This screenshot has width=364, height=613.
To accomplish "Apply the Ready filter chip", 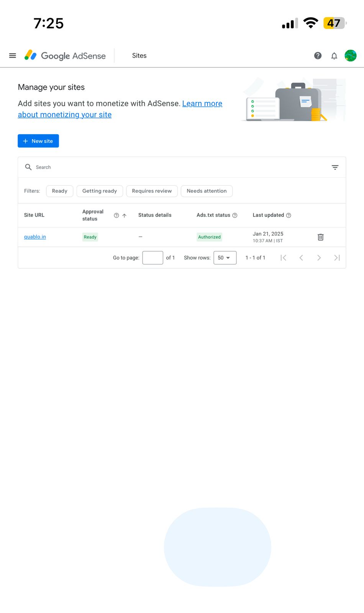I will tap(60, 191).
